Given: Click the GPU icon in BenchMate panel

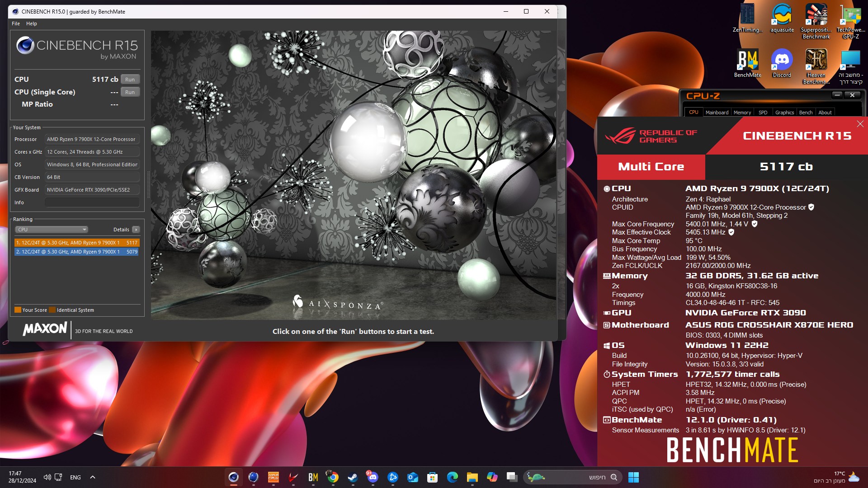Looking at the screenshot, I should click(x=607, y=313).
